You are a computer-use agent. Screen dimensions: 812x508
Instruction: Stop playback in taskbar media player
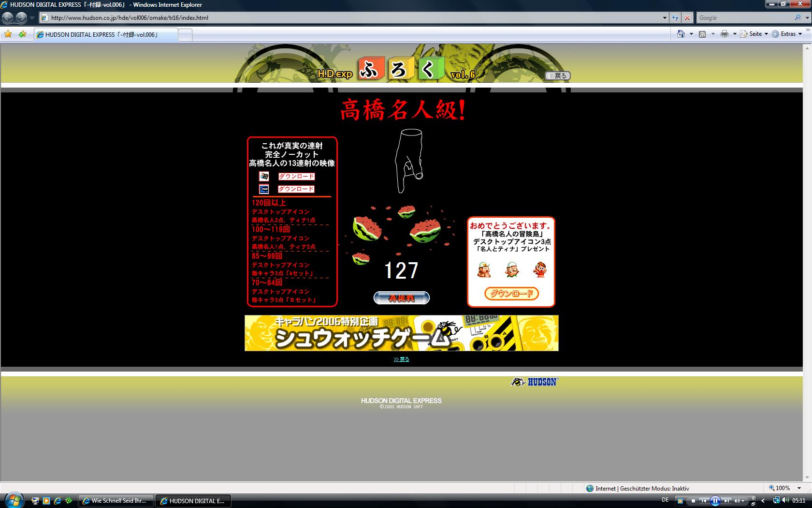point(693,501)
